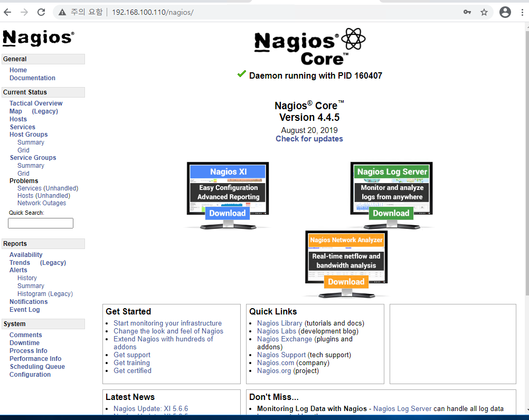The width and height of the screenshot is (529, 420).
Task: Open the status Map link
Action: (15, 111)
